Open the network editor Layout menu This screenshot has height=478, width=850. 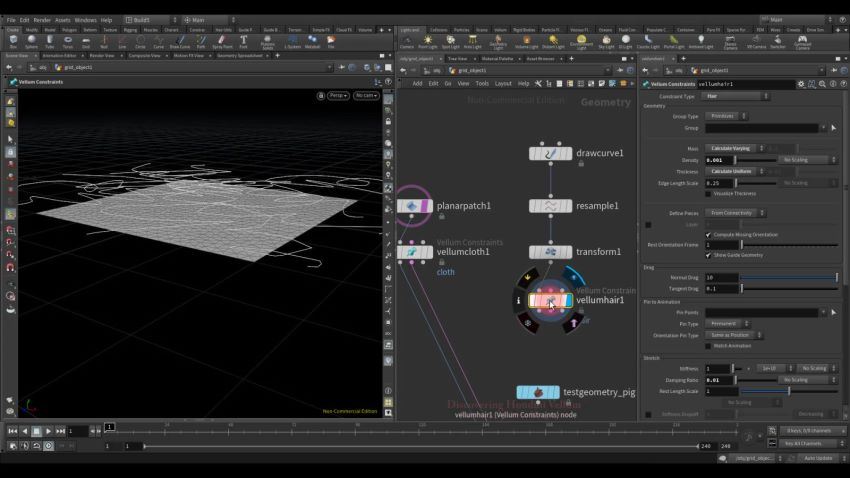(x=503, y=83)
